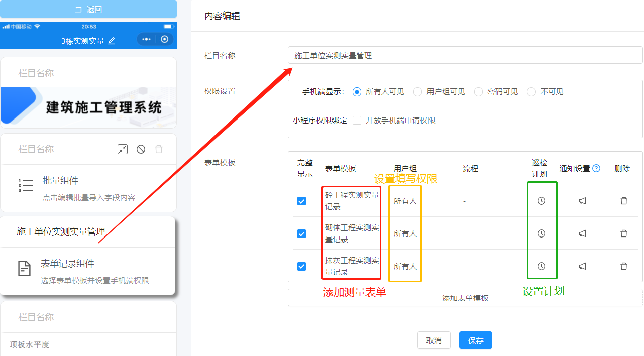The height and width of the screenshot is (356, 644).
Task: Click the 栏目名称 text input field
Action: tap(465, 55)
